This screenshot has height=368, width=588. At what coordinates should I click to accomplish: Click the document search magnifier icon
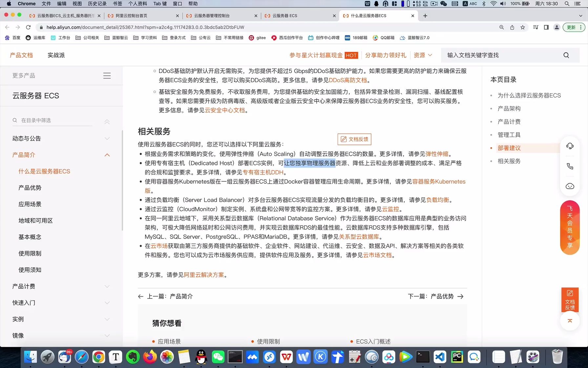(x=566, y=55)
